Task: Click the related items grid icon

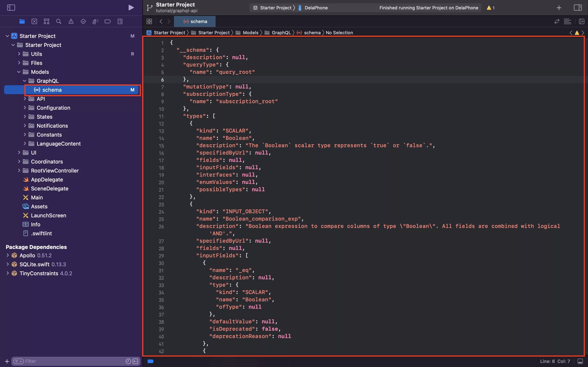Action: tap(149, 21)
